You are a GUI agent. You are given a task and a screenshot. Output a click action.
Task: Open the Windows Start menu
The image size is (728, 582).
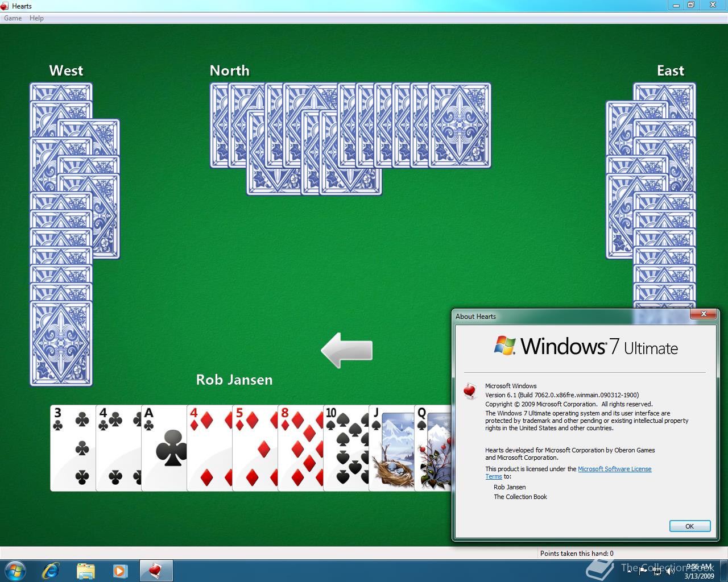(15, 571)
